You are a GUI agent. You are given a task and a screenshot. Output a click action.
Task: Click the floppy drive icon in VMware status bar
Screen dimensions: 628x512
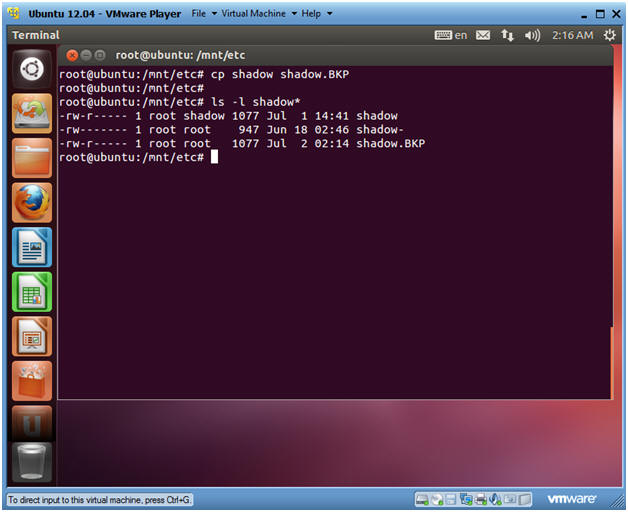(451, 499)
